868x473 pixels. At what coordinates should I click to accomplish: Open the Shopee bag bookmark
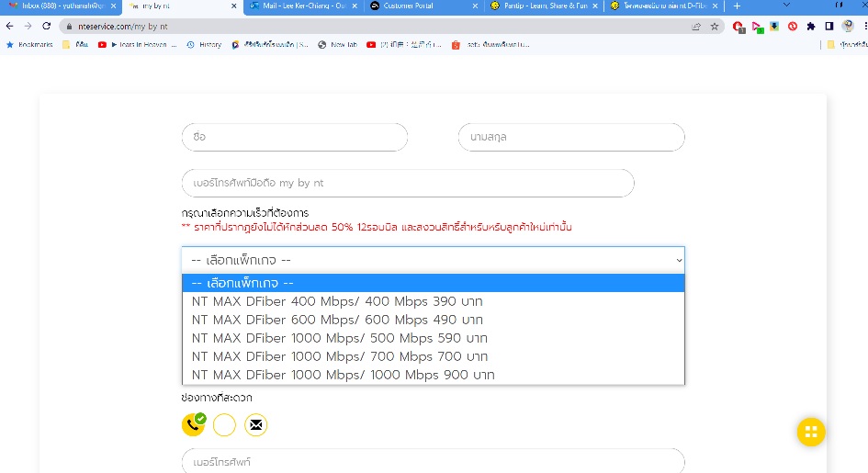point(490,45)
